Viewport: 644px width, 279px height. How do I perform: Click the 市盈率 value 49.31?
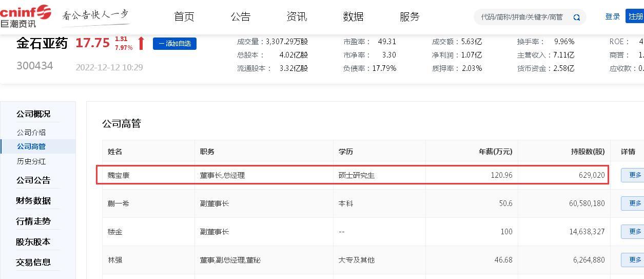387,42
